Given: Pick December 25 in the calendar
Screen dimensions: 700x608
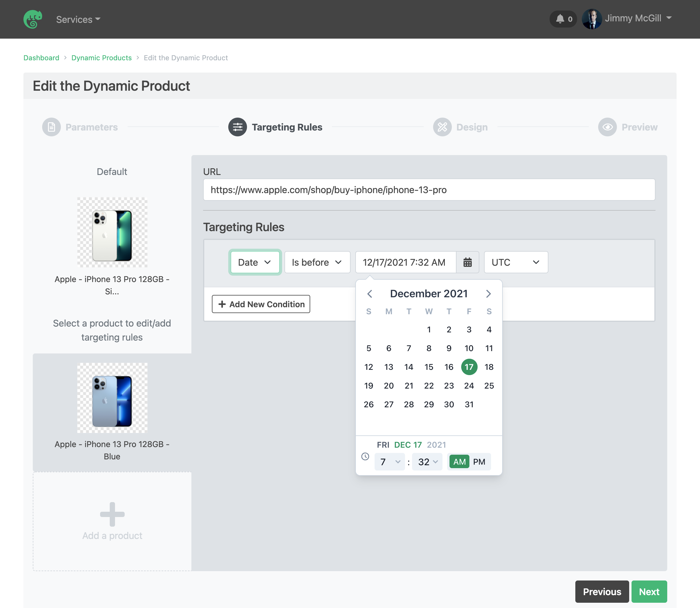Looking at the screenshot, I should 489,385.
